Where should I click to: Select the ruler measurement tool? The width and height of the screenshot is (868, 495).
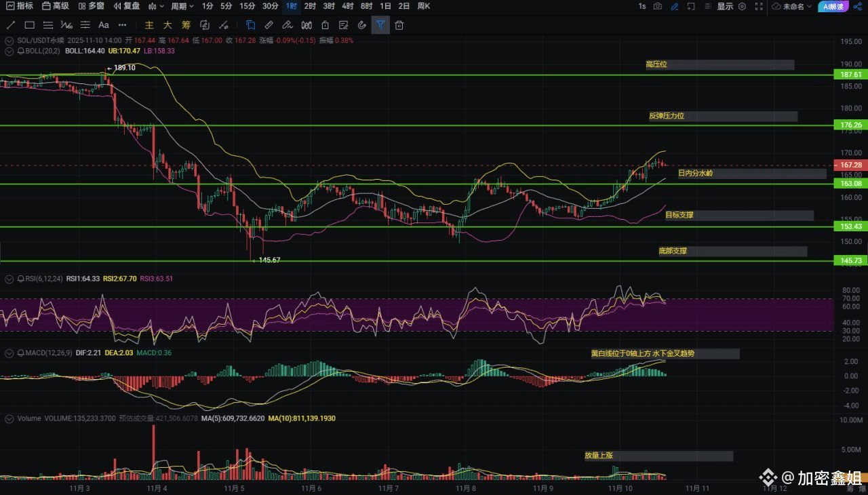pyautogui.click(x=269, y=25)
